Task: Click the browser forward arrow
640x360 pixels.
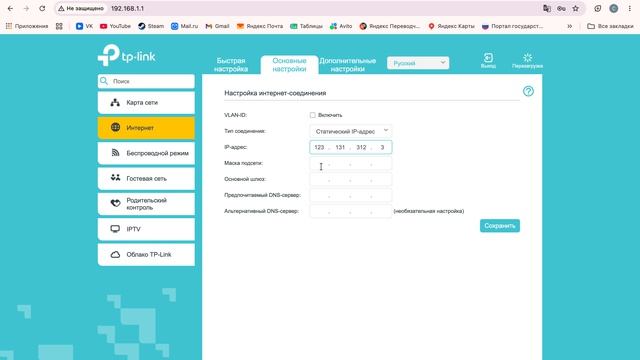Action: pos(26,9)
